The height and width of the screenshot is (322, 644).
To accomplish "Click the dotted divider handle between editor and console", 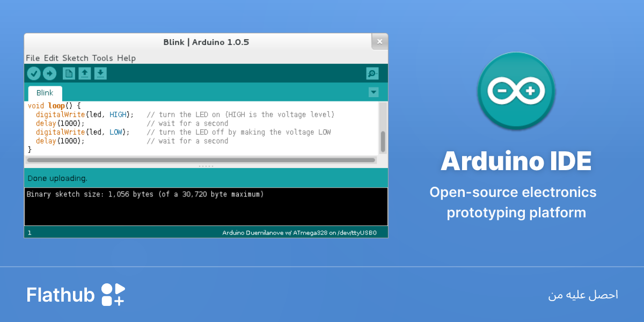I will 206,166.
